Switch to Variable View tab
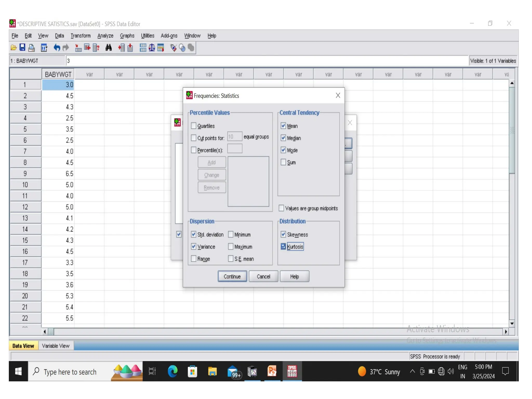Viewport: 532px width, 399px height. [x=56, y=346]
